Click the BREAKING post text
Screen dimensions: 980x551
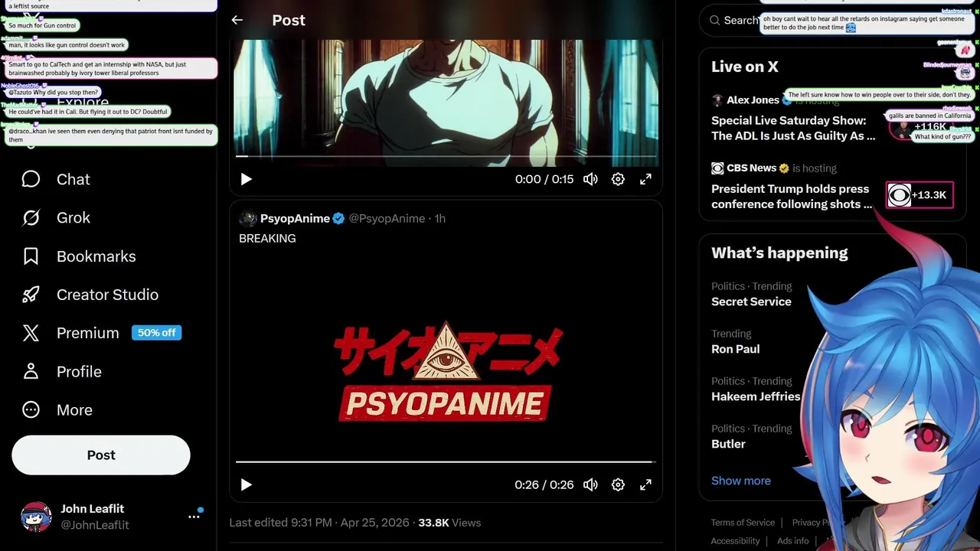[x=267, y=238]
